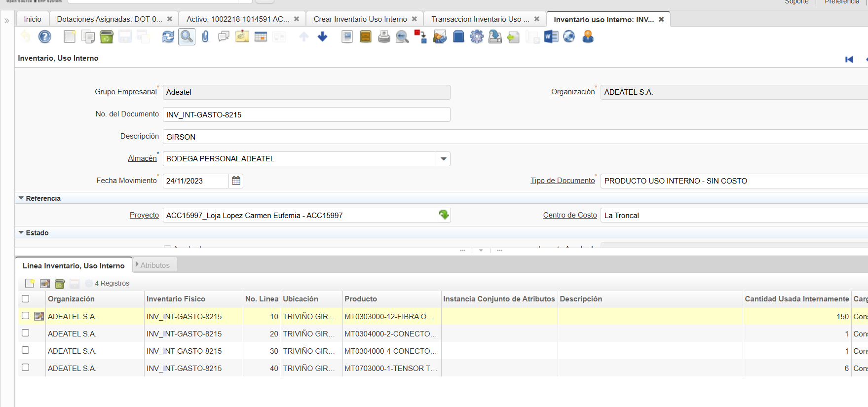Collapse the Referencia section
The height and width of the screenshot is (407, 868).
[21, 198]
